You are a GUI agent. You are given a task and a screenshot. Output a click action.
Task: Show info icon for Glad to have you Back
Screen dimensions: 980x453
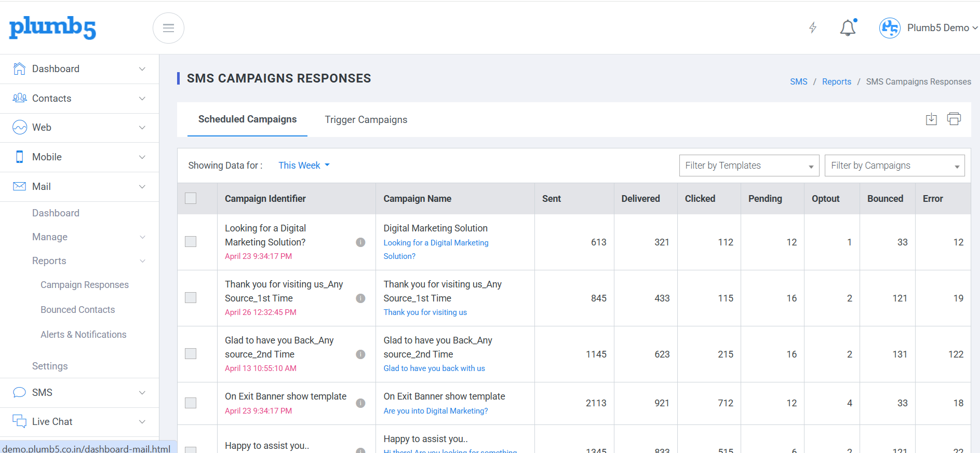[360, 354]
